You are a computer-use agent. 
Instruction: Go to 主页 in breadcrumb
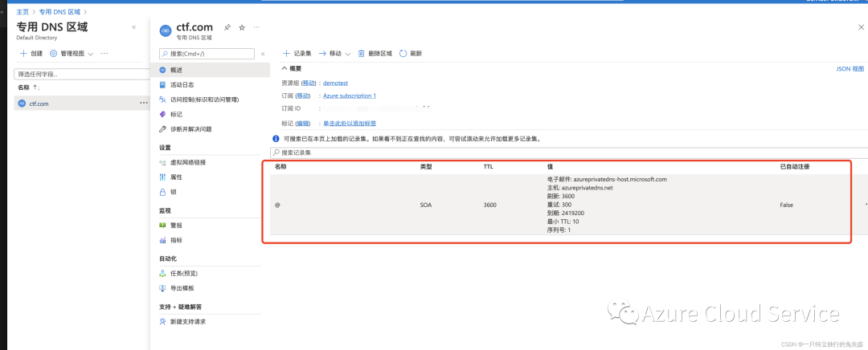(23, 11)
